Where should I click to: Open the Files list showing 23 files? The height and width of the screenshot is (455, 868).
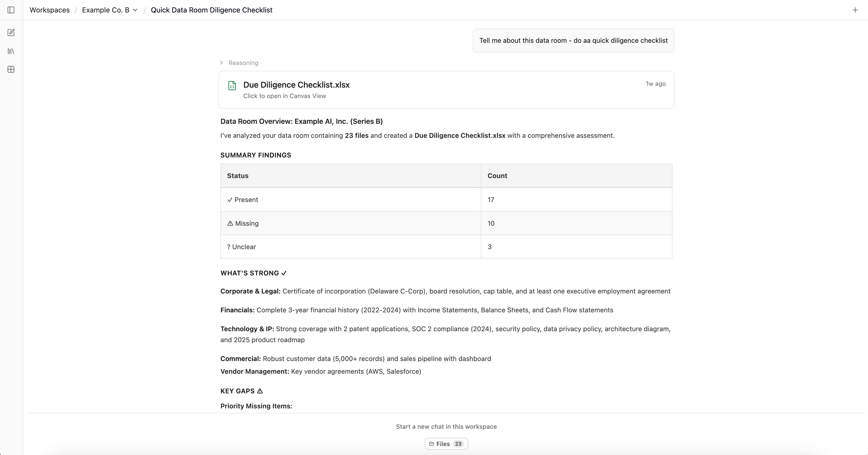[446, 444]
